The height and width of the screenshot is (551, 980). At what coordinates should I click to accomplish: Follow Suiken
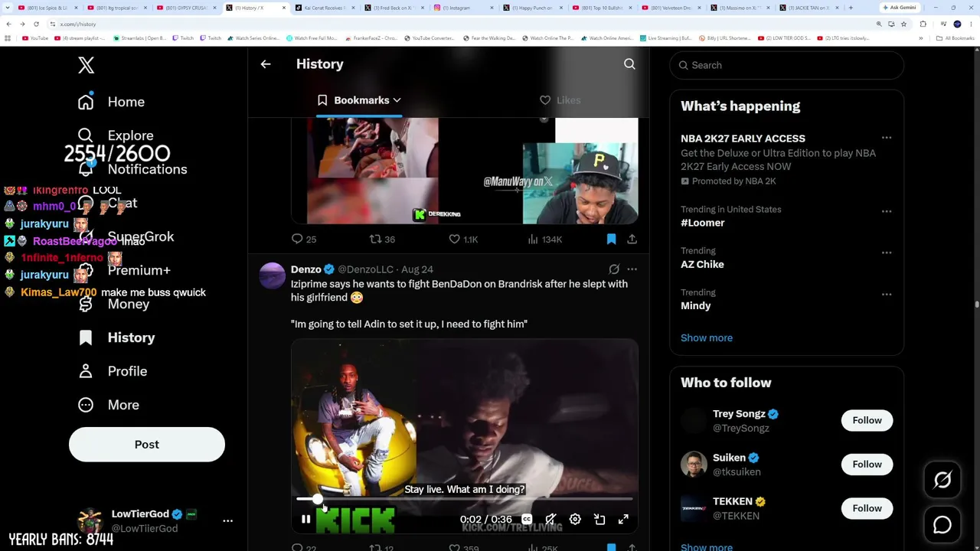[x=867, y=465]
